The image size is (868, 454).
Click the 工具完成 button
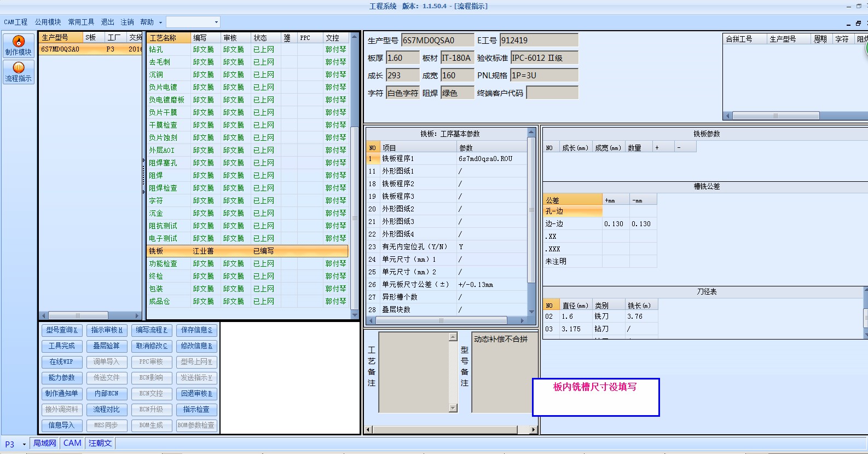pyautogui.click(x=62, y=346)
